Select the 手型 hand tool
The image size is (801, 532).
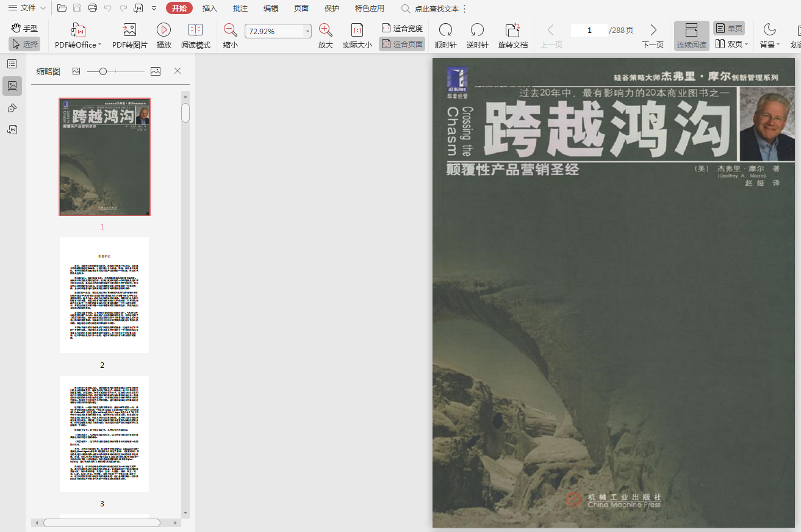[24, 28]
